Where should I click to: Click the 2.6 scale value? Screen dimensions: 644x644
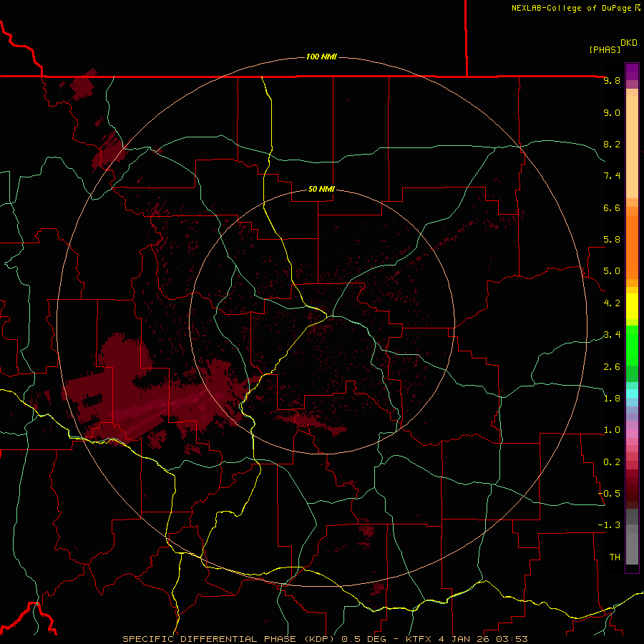pyautogui.click(x=612, y=367)
